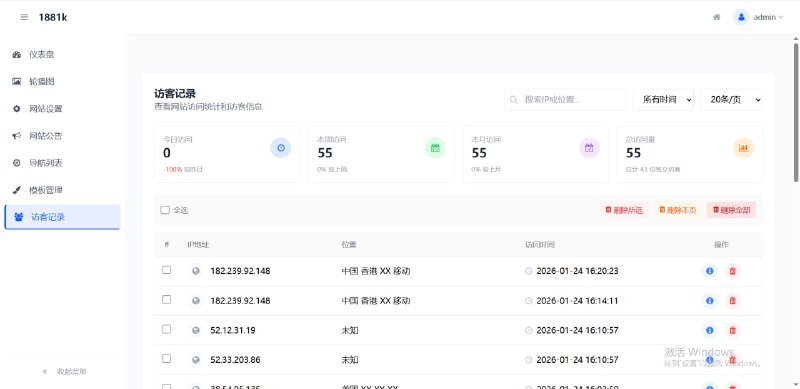Click globe icon in the 16:20:23 row
Viewport: 800px width, 389px height.
[x=195, y=271]
